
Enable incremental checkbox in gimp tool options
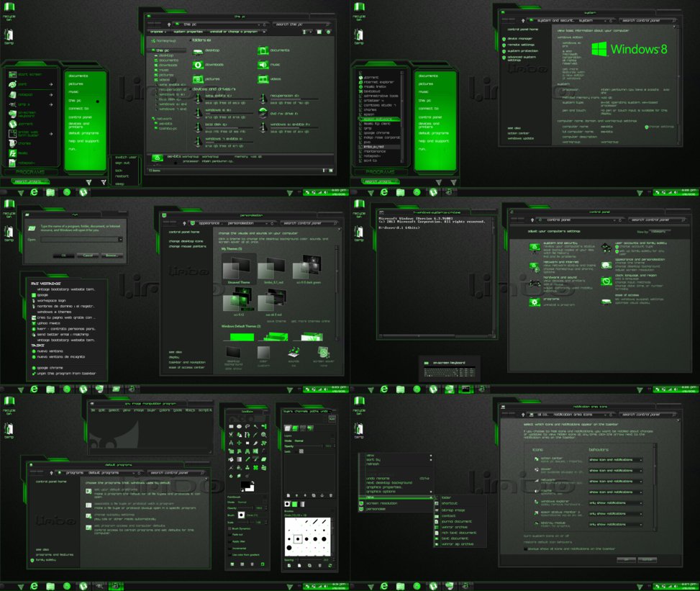(230, 548)
